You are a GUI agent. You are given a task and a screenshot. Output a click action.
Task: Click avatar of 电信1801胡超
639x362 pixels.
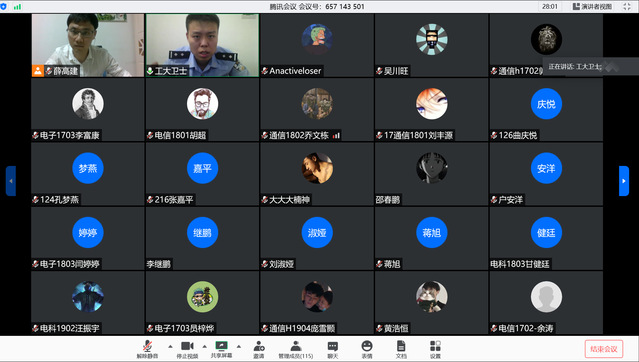202,104
